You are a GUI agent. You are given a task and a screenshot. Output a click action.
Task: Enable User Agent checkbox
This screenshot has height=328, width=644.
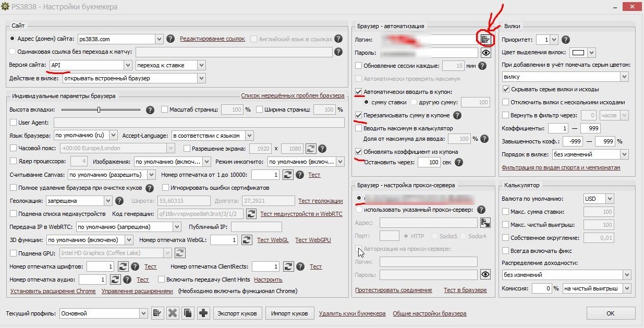click(14, 123)
